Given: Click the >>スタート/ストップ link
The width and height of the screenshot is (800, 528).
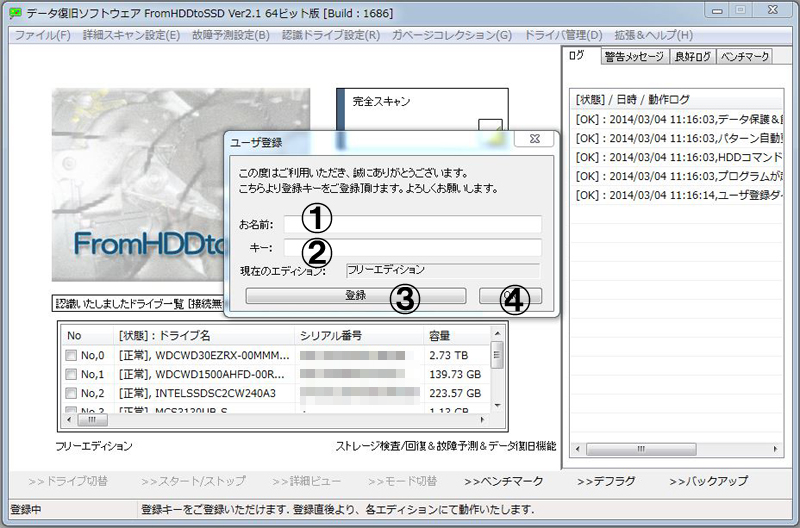Looking at the screenshot, I should [193, 481].
